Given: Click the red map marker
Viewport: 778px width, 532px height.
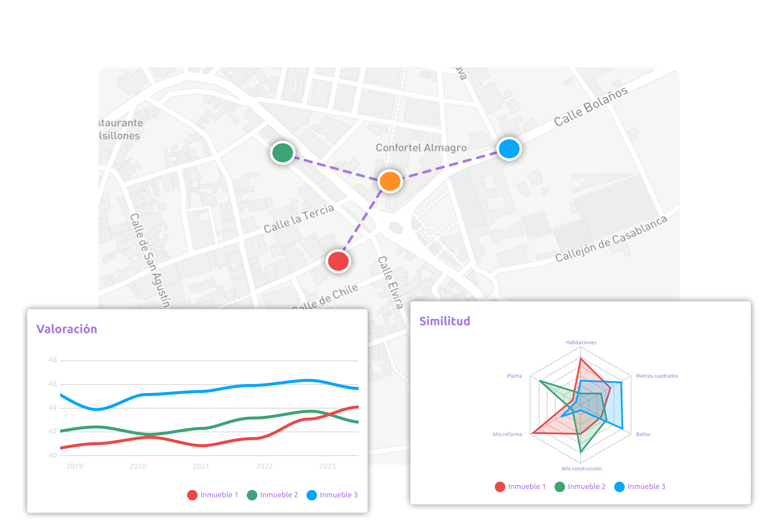Looking at the screenshot, I should 338,261.
